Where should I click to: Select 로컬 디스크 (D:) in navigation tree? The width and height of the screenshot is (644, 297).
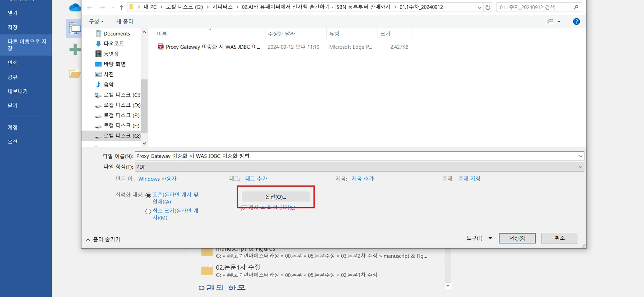[122, 105]
